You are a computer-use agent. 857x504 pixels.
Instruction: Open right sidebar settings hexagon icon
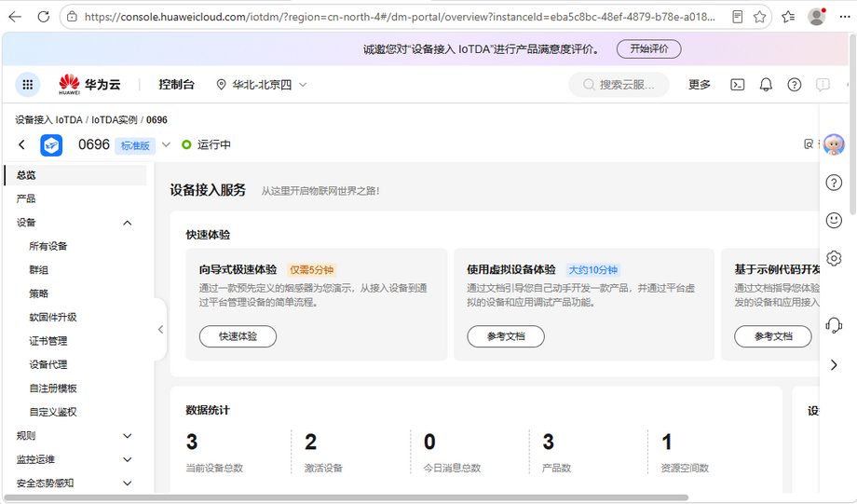834,258
